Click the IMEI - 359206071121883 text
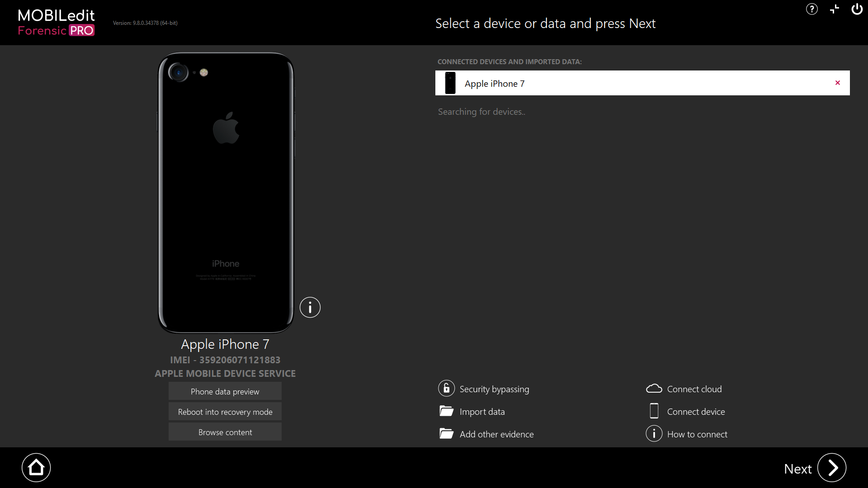Image resolution: width=868 pixels, height=488 pixels. [x=225, y=360]
